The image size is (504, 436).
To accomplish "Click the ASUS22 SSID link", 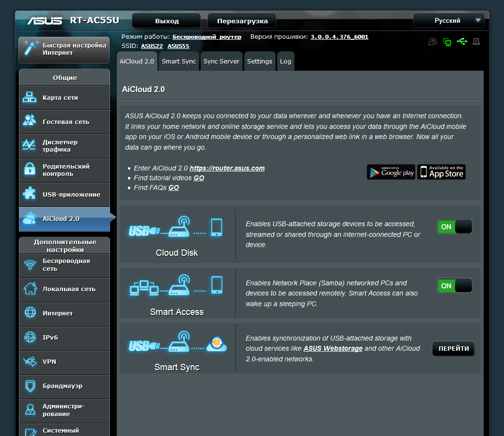I will pyautogui.click(x=152, y=46).
